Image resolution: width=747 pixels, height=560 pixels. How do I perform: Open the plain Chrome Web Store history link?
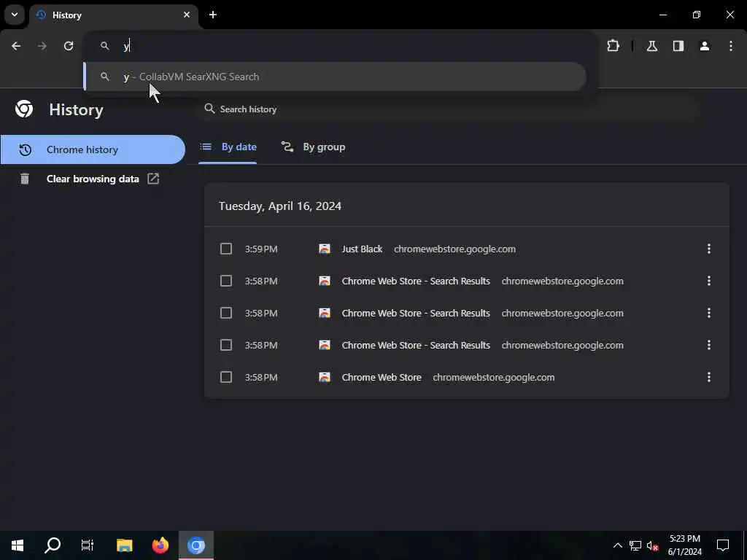(x=382, y=377)
